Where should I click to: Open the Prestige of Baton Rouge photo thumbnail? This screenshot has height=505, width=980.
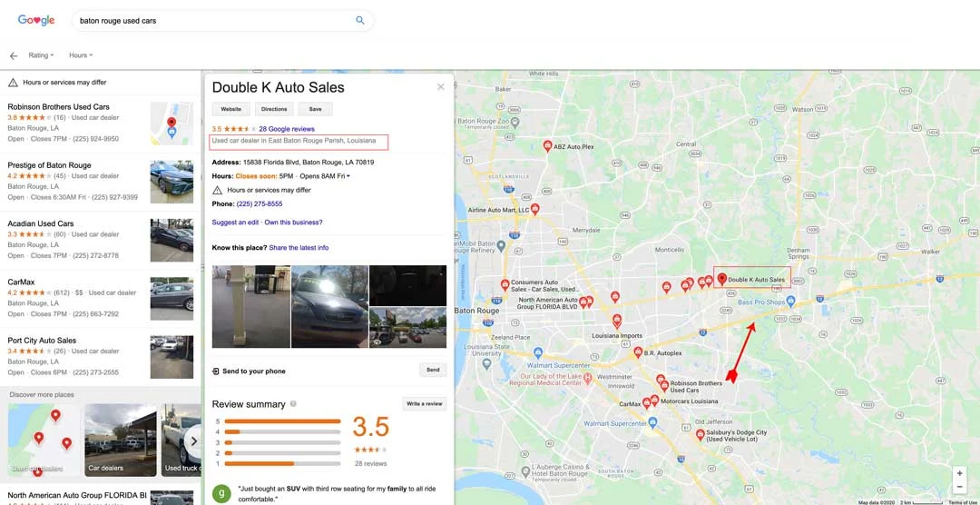click(171, 182)
